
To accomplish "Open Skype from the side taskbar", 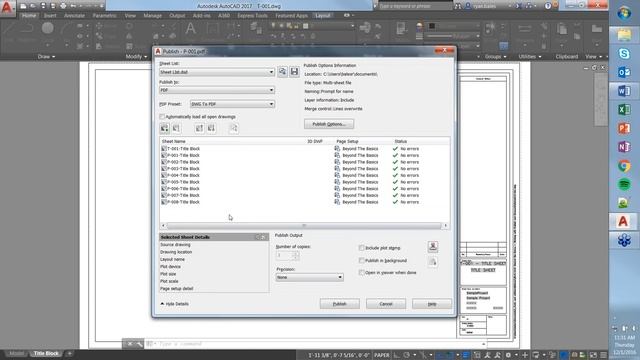I will [x=624, y=53].
